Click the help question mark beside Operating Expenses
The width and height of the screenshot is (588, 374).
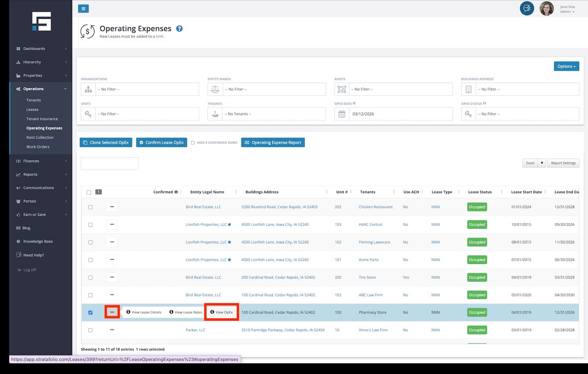179,29
